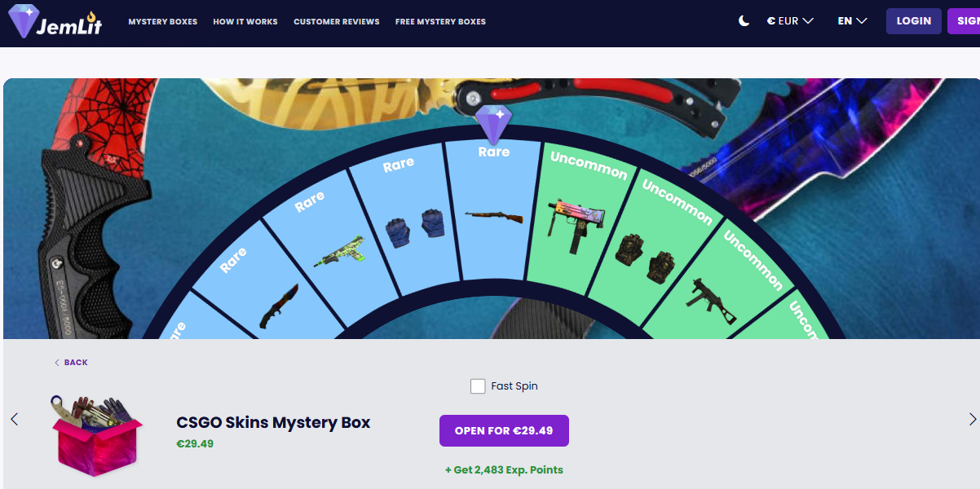
Task: Toggle dark mode moon icon
Action: click(744, 21)
